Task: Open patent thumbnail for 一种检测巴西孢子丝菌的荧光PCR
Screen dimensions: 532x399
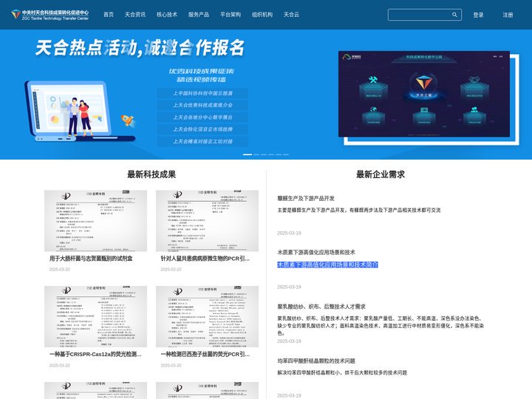Action: coord(207,316)
